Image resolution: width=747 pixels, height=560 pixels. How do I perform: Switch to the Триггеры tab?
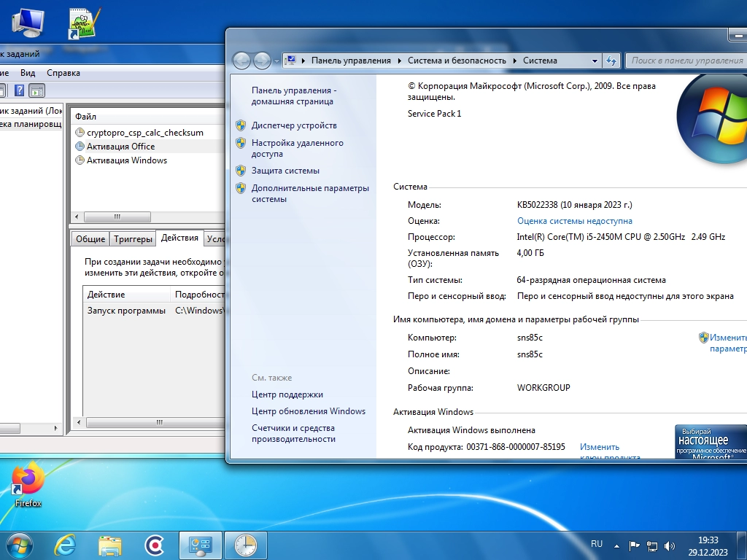point(133,238)
